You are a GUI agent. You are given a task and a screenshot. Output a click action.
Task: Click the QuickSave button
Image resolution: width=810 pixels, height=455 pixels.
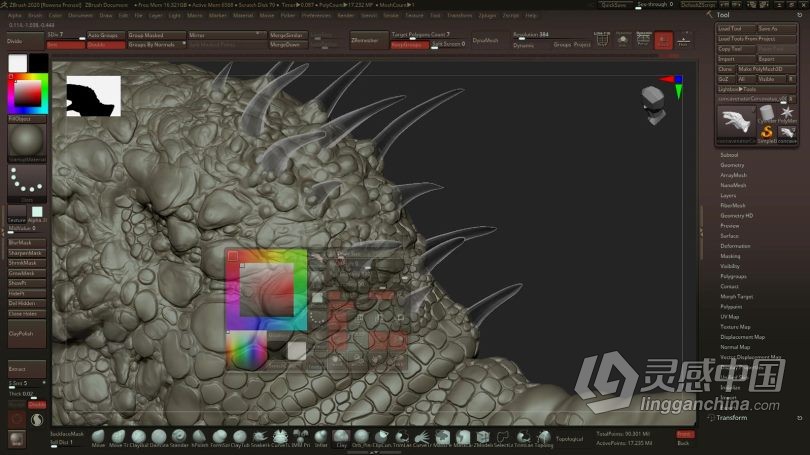tap(615, 5)
